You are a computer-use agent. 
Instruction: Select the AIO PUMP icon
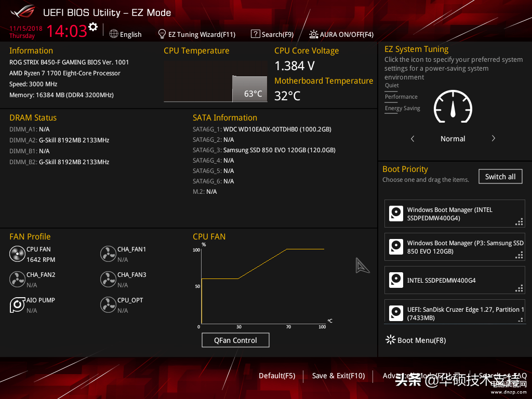tap(17, 304)
